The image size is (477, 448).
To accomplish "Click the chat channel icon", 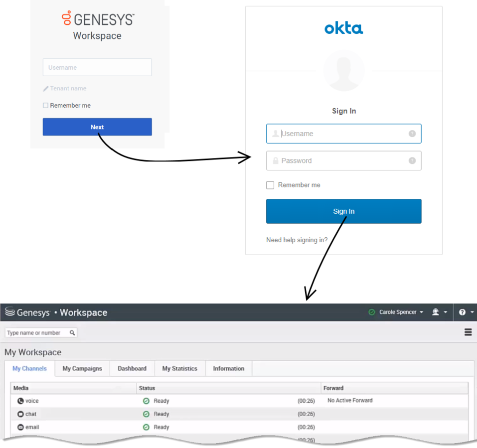I will (x=20, y=414).
